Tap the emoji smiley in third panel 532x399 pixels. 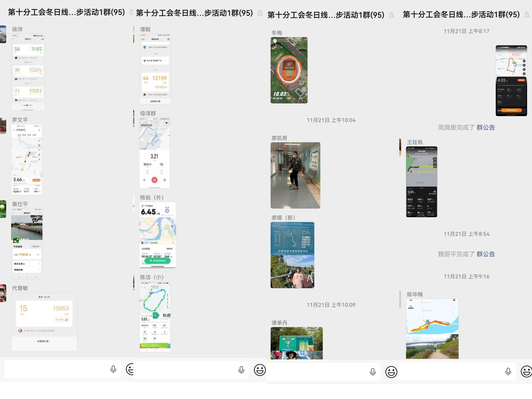[x=391, y=372]
